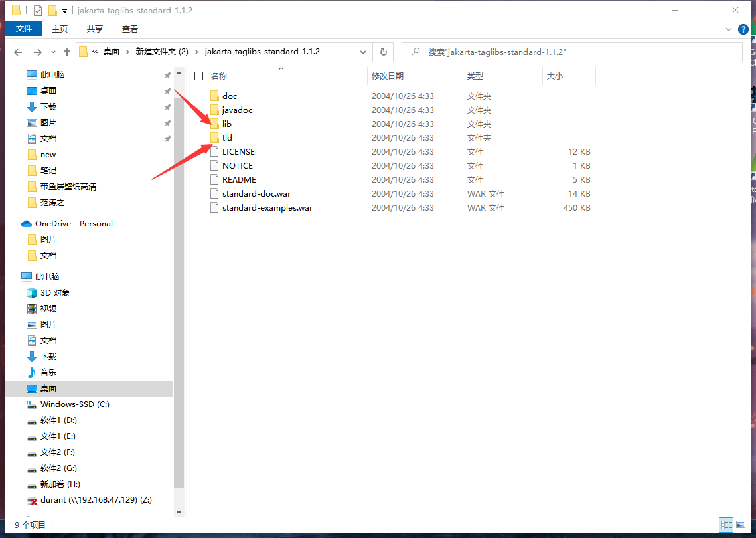This screenshot has width=756, height=538.
Task: Select the tld folder name
Action: point(227,138)
